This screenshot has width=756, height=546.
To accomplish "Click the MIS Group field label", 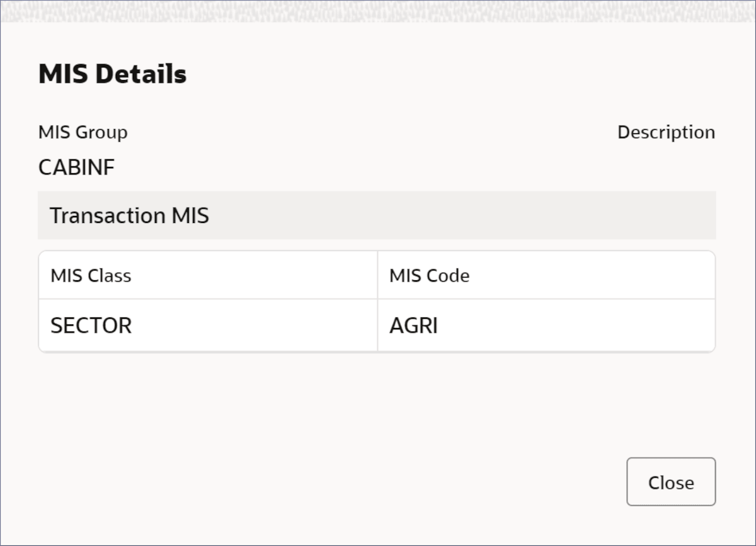I will tap(83, 132).
